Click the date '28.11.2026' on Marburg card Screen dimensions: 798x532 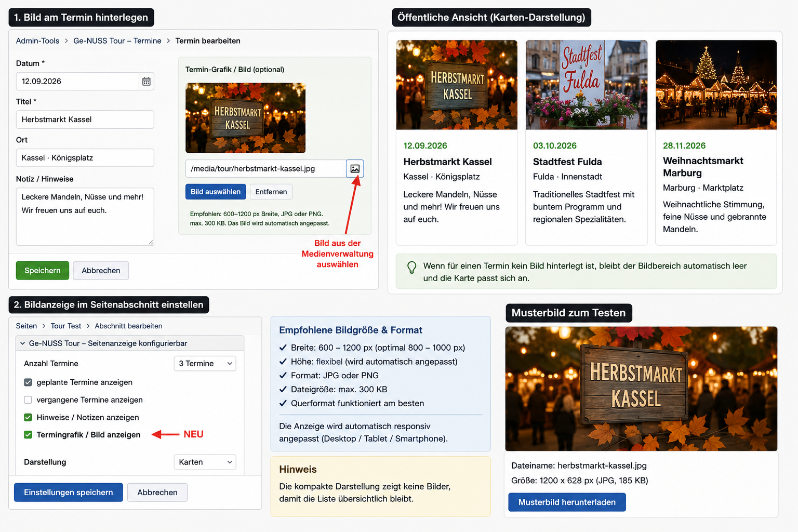click(x=684, y=146)
